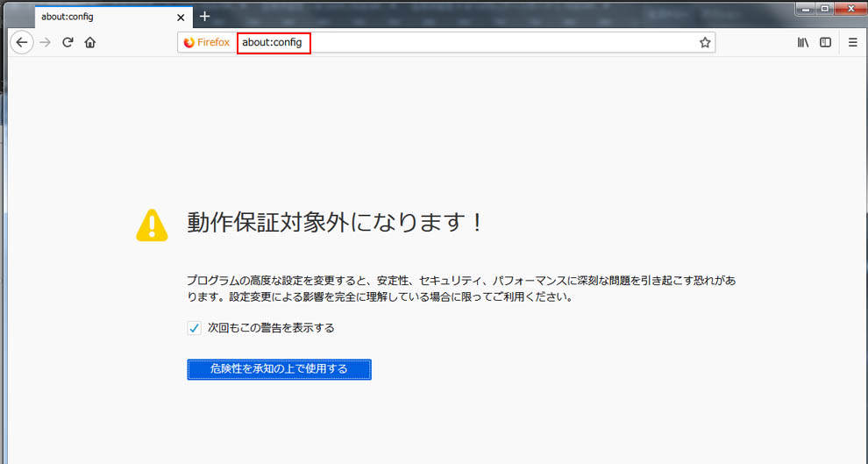
Task: Open the Library bookmarks and history icon
Action: 802,42
